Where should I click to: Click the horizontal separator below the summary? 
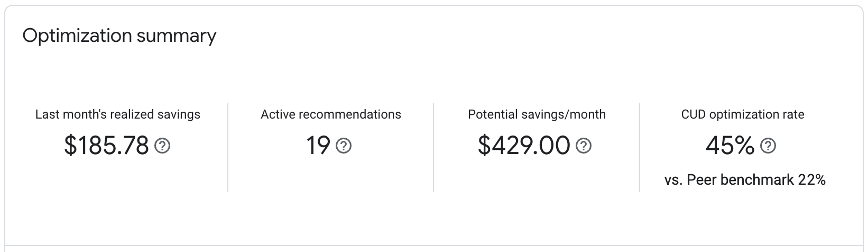click(433, 246)
